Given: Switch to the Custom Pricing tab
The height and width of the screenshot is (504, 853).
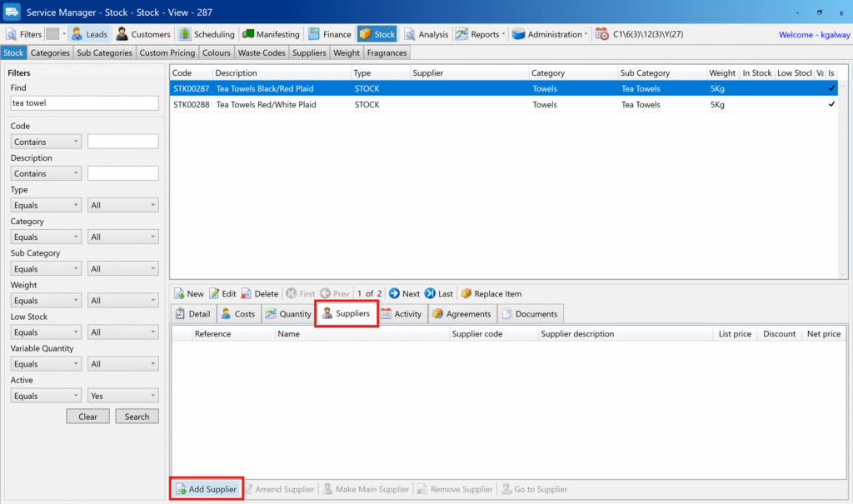Looking at the screenshot, I should [x=167, y=52].
